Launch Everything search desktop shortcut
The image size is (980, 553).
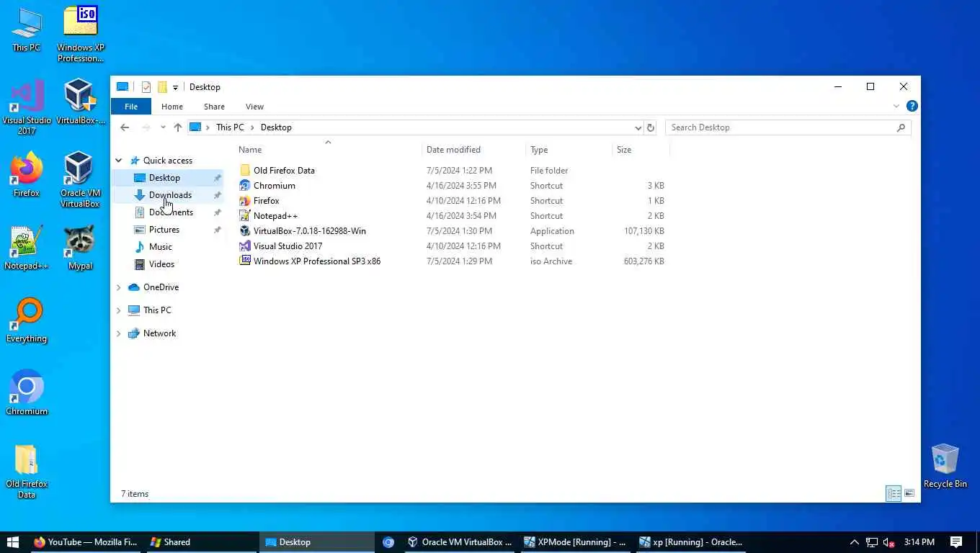tap(27, 320)
